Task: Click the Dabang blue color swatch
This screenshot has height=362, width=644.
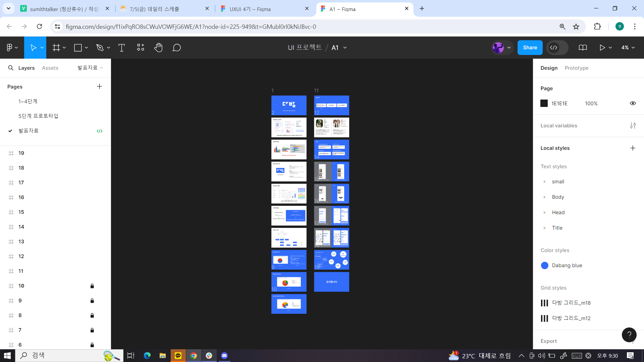Action: pyautogui.click(x=544, y=265)
